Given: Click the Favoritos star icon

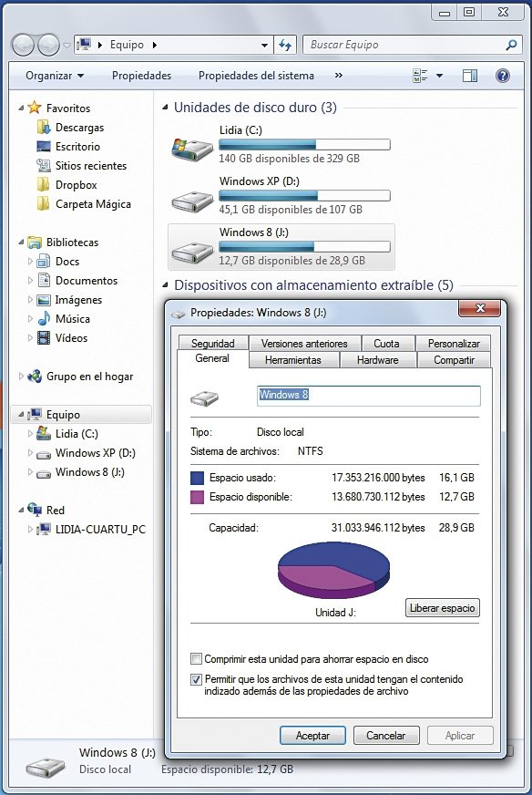Looking at the screenshot, I should pos(35,108).
